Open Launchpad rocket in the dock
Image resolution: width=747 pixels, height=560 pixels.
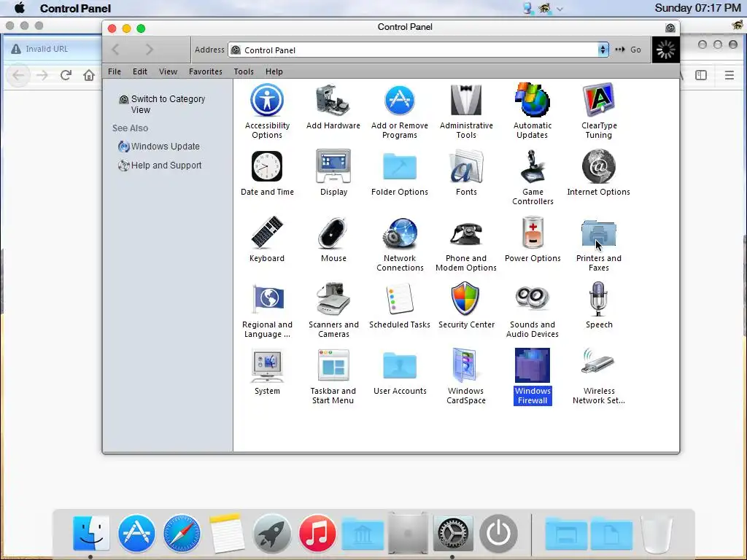(x=272, y=533)
